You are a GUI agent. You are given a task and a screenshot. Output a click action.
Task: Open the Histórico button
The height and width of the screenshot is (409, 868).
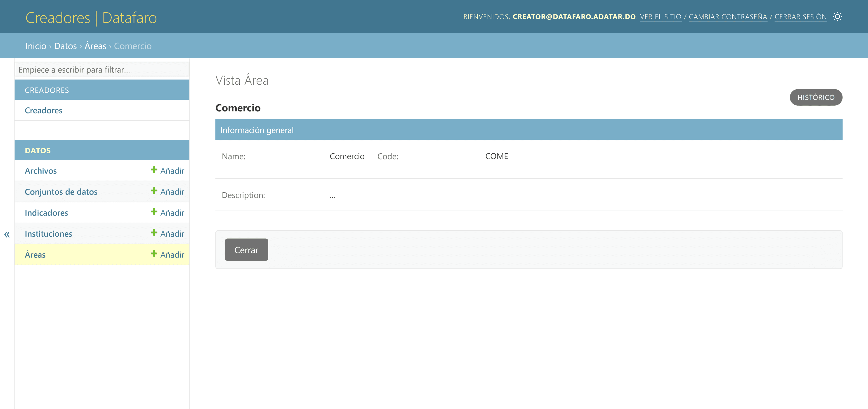pyautogui.click(x=816, y=97)
